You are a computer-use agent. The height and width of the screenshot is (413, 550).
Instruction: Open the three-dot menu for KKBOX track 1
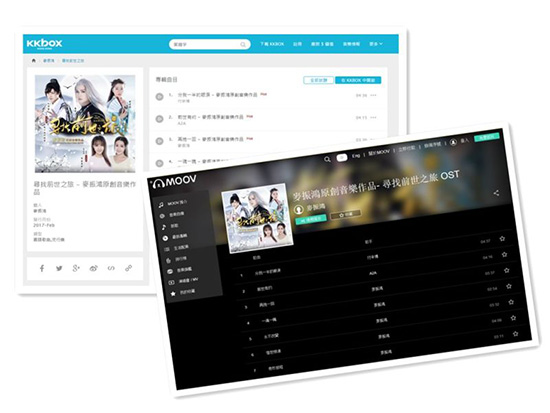coord(373,95)
